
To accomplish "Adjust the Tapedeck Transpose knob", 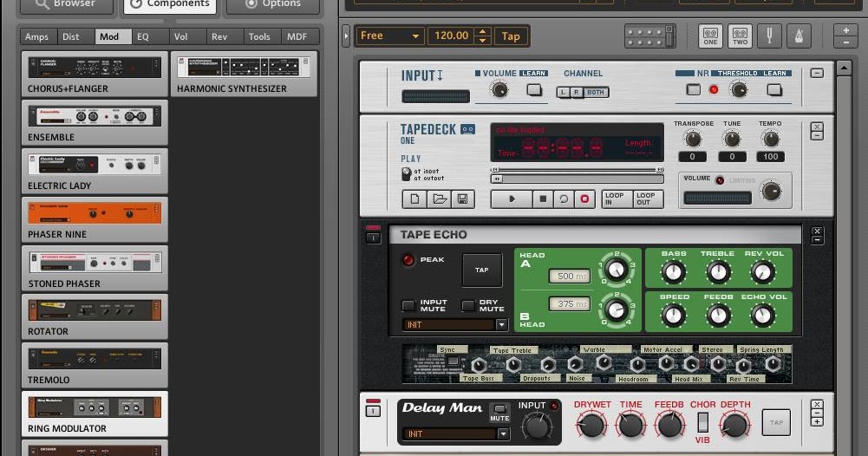I will pyautogui.click(x=693, y=139).
